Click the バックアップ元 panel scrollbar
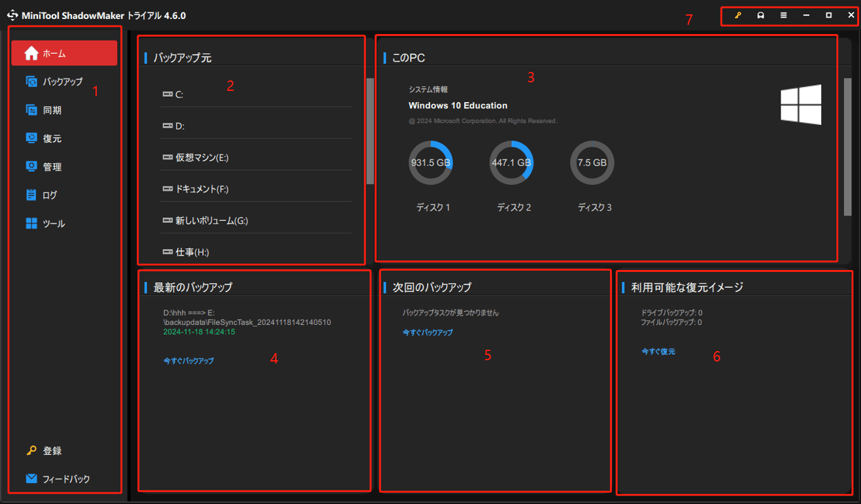The height and width of the screenshot is (504, 861). pos(370,131)
